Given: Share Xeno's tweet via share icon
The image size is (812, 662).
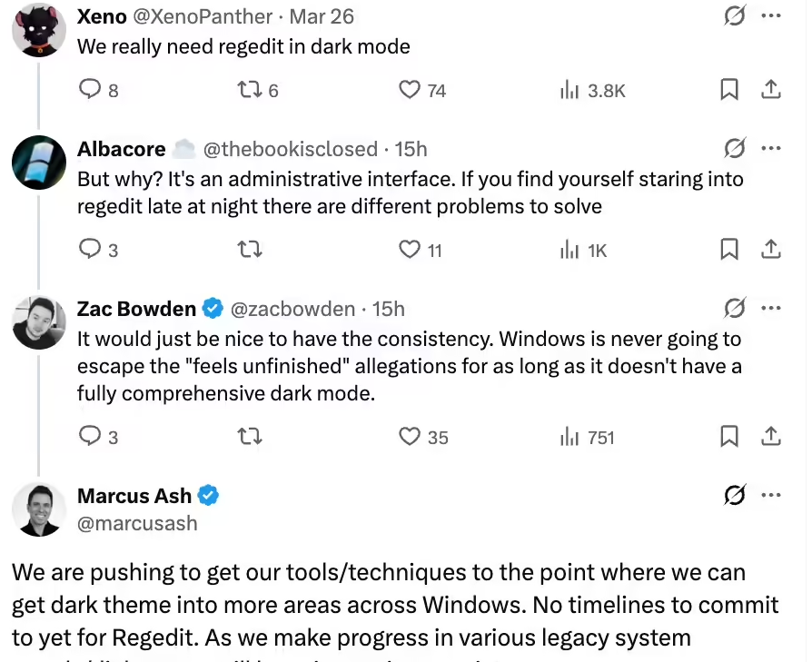Looking at the screenshot, I should (770, 89).
